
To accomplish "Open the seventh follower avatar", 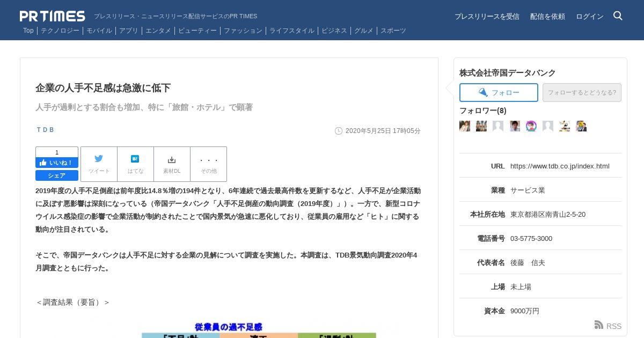I will click(x=565, y=126).
